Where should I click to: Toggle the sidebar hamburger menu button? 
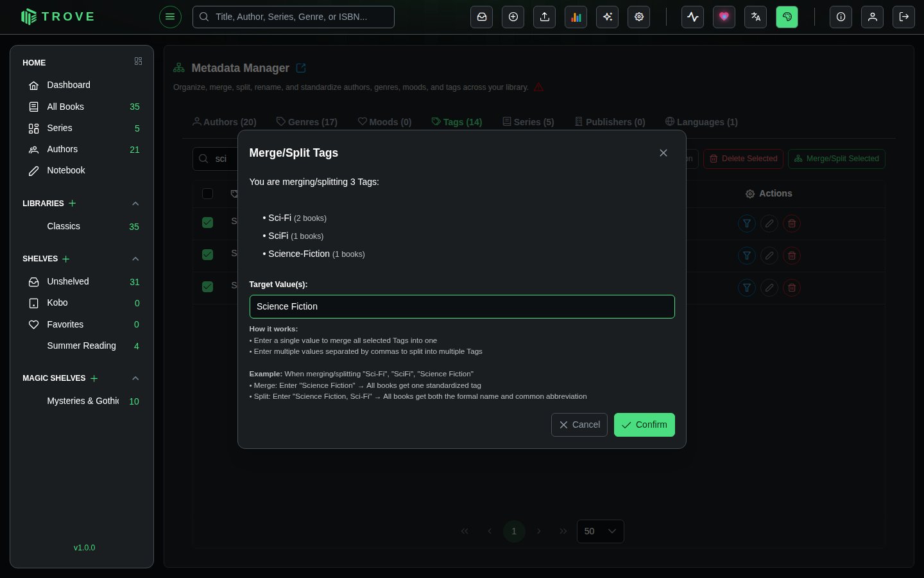pos(170,17)
